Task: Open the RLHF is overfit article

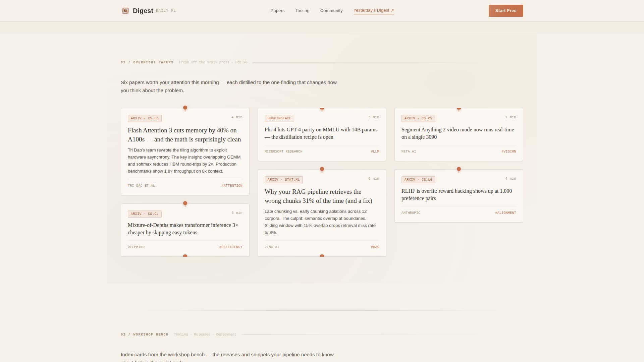Action: (x=457, y=195)
